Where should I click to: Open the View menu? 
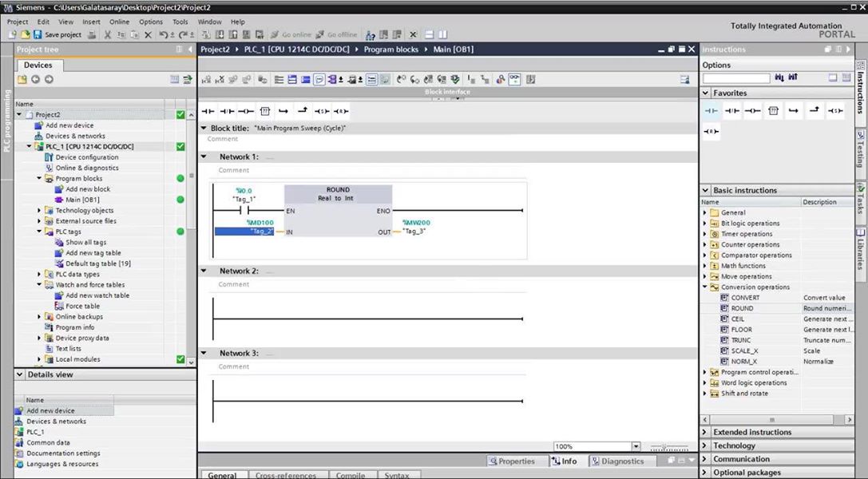click(65, 22)
